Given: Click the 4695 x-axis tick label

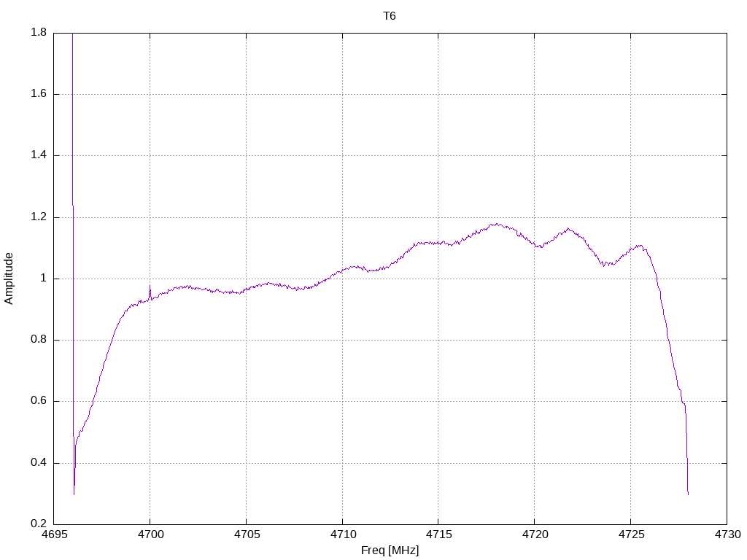Looking at the screenshot, I should coord(54,534).
